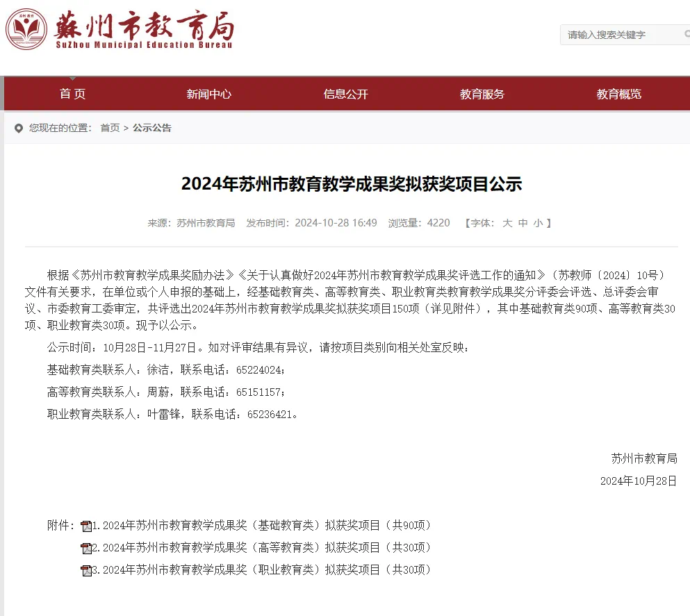Screen dimensions: 690x616
Task: Click the publish time 2024-10-28 16:49
Action: coord(336,223)
